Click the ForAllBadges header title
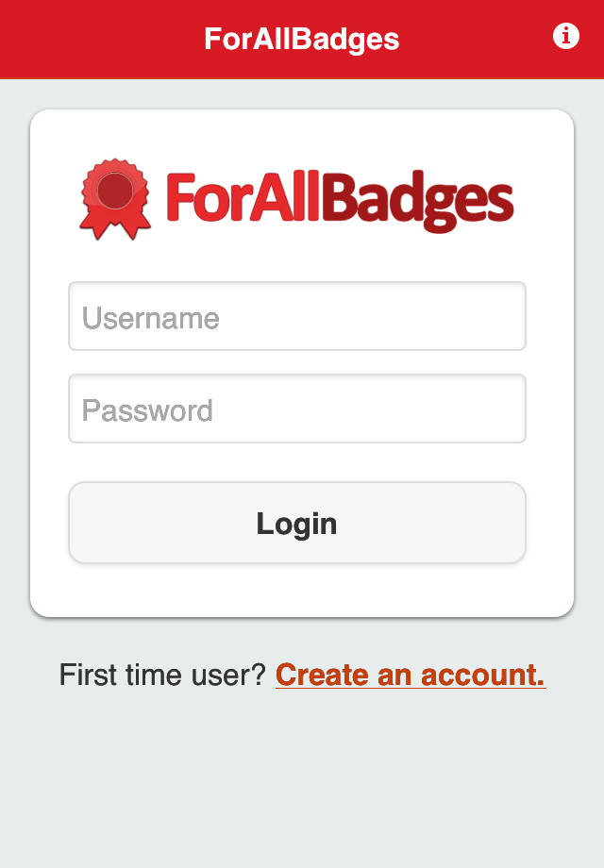604x868 pixels. pos(301,39)
